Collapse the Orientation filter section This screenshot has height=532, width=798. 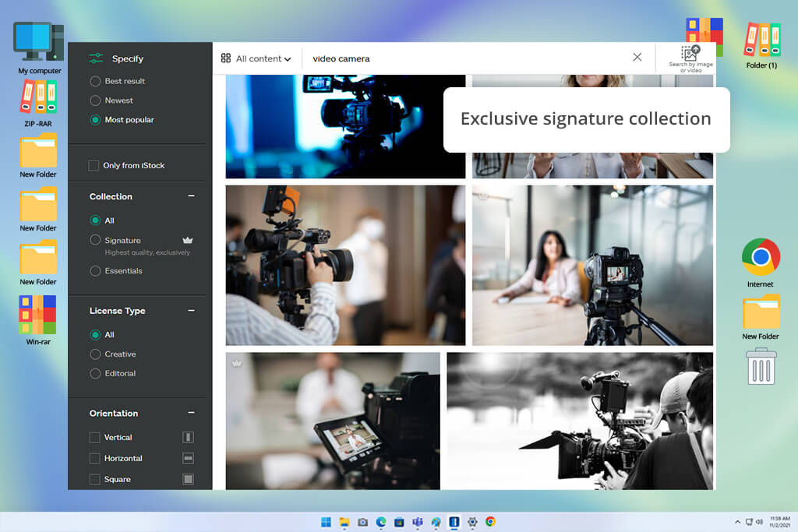click(x=192, y=413)
